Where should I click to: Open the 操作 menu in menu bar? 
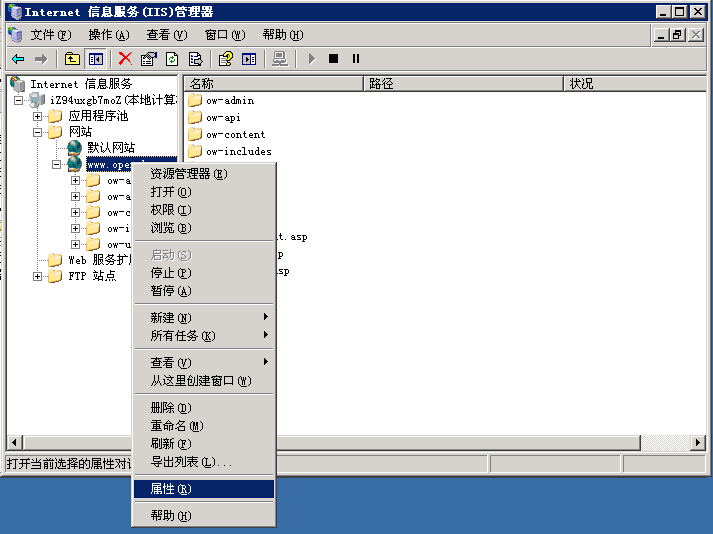pos(108,34)
